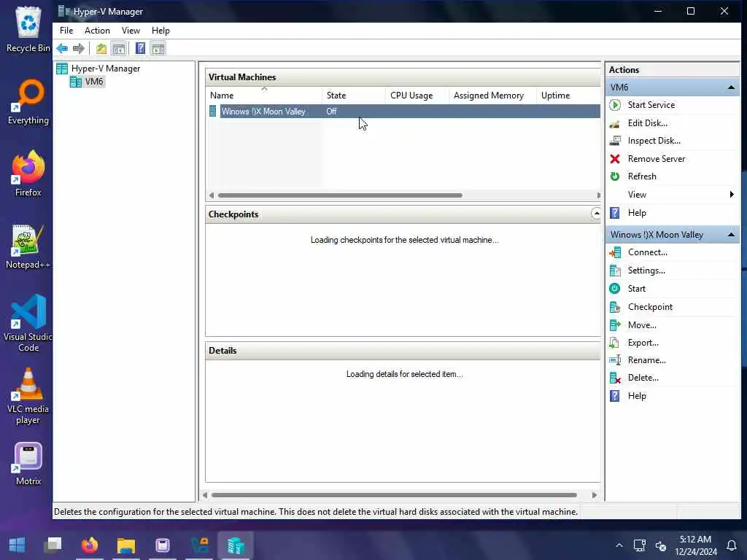Screen dimensions: 747x560
Task: Open the Help menu in menu bar
Action: (160, 31)
